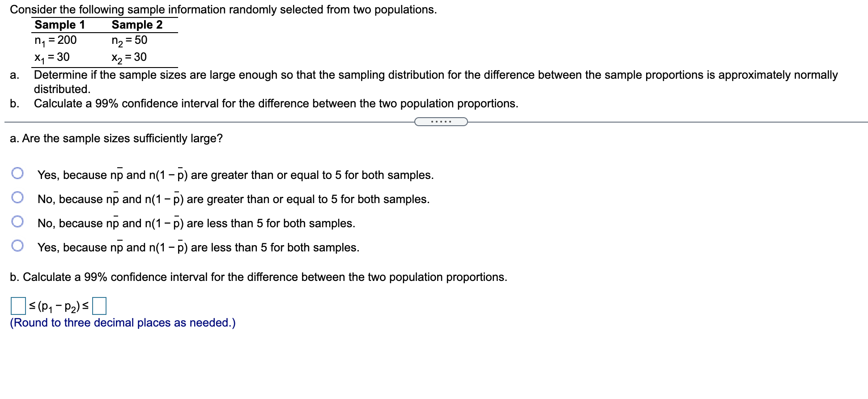Click the 'Consider the following sample information' statement
Viewport: 868px width, 399px height.
[x=223, y=9]
